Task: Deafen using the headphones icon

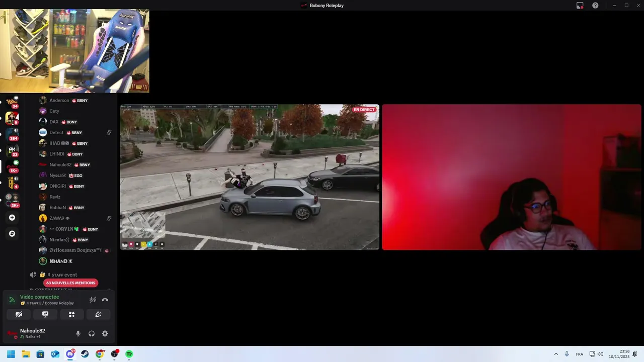Action: click(92, 333)
